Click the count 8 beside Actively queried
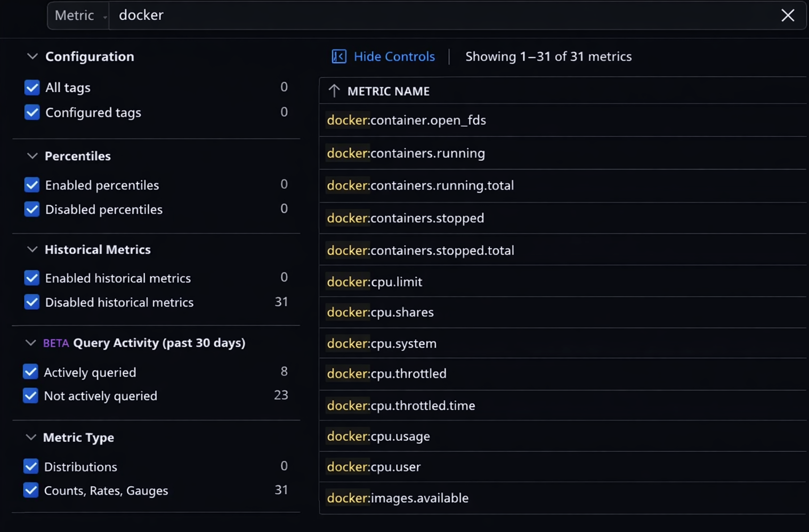The image size is (809, 532). pos(284,371)
